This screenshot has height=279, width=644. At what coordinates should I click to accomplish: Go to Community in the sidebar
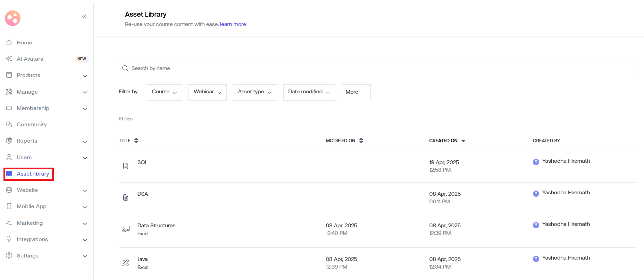coord(32,125)
